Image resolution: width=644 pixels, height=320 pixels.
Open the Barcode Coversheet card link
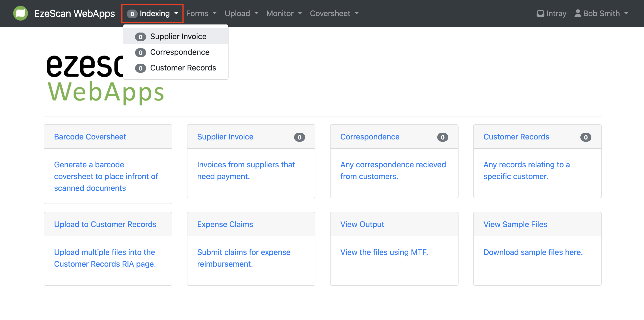pos(90,137)
